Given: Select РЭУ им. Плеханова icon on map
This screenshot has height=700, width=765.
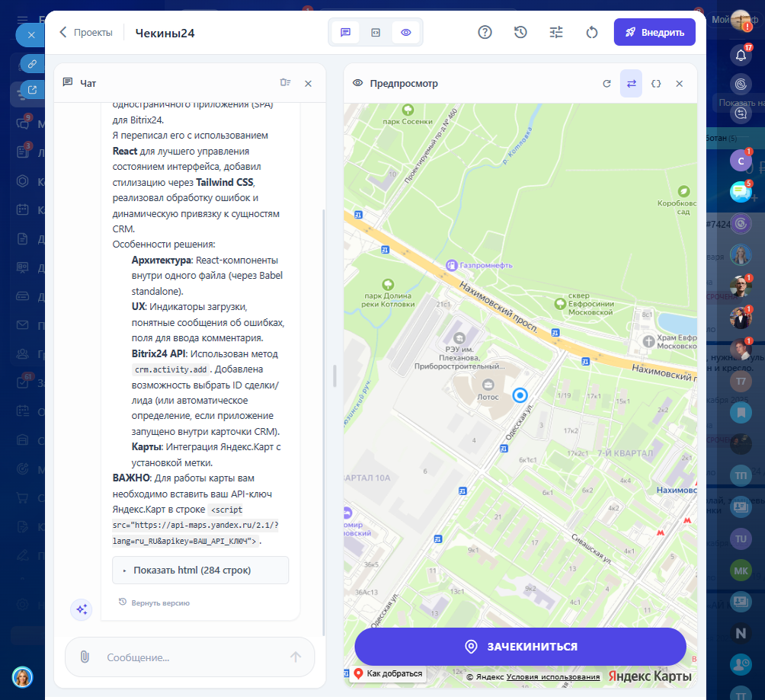Looking at the screenshot, I should (459, 338).
